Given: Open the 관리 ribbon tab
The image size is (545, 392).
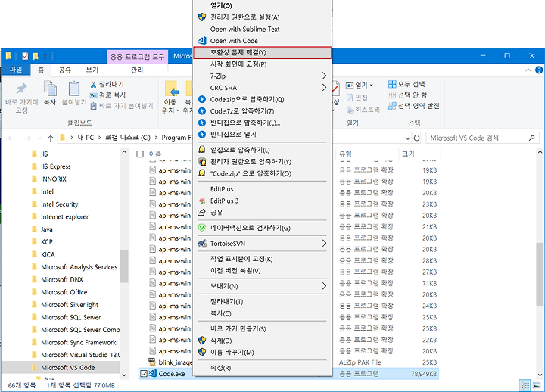Looking at the screenshot, I should click(x=137, y=70).
